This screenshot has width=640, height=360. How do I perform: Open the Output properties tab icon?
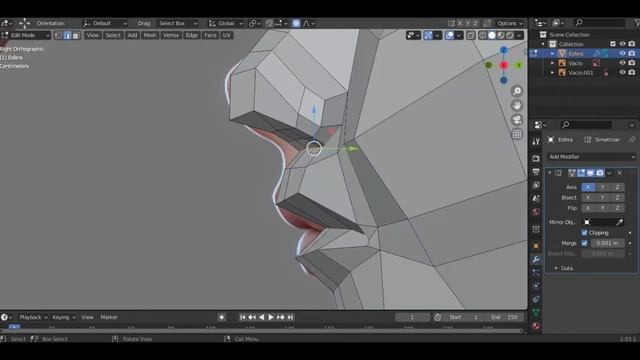click(x=536, y=172)
